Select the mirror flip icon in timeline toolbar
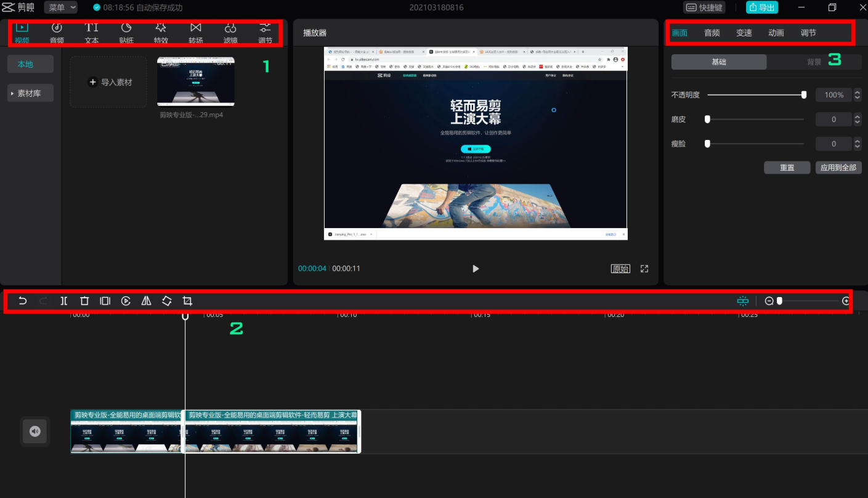868x498 pixels. [x=146, y=301]
